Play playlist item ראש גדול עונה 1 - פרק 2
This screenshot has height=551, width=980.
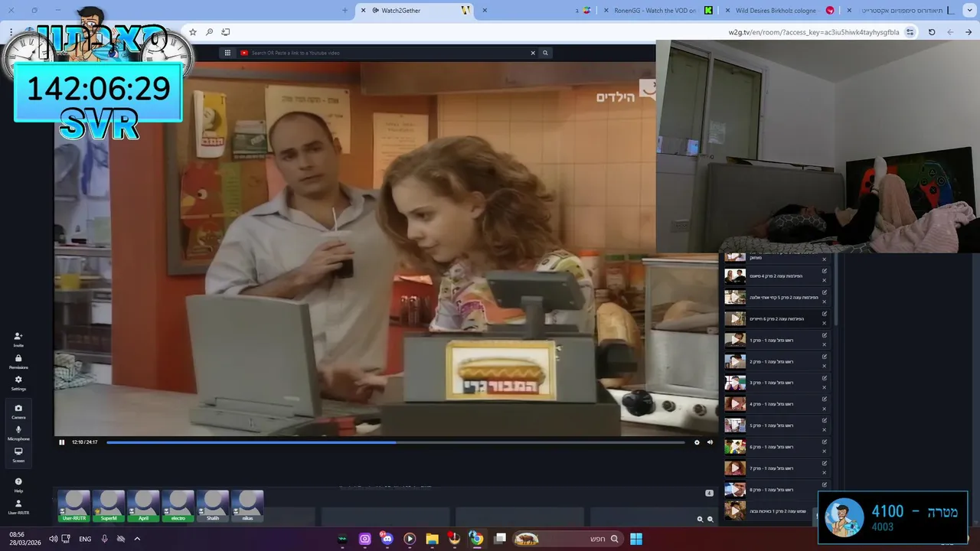(735, 361)
